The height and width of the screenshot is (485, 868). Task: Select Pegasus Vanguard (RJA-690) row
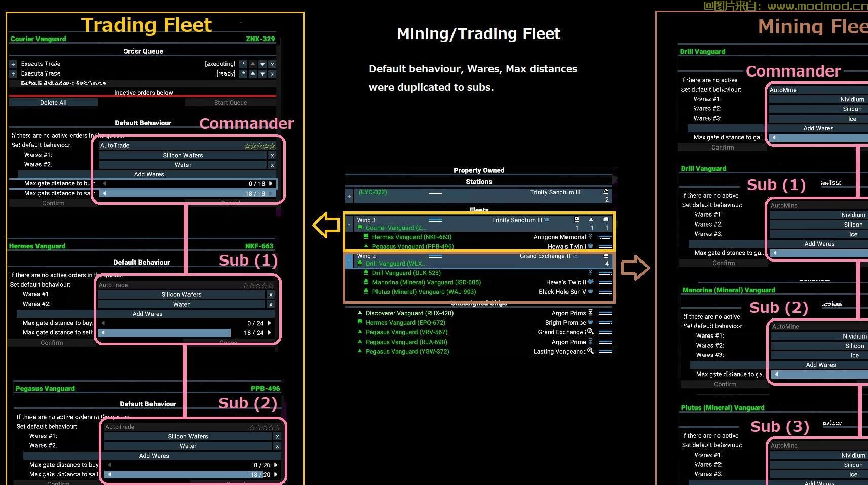coord(484,342)
